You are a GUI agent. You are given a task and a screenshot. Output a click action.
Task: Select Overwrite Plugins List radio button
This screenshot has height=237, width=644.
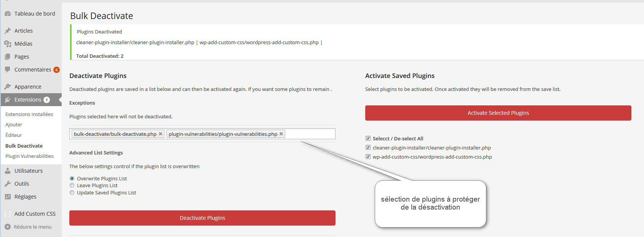click(x=72, y=178)
